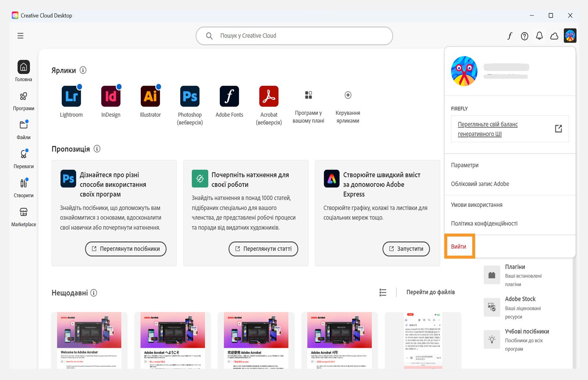Open the hamburger menu
This screenshot has width=588, height=380.
(20, 36)
